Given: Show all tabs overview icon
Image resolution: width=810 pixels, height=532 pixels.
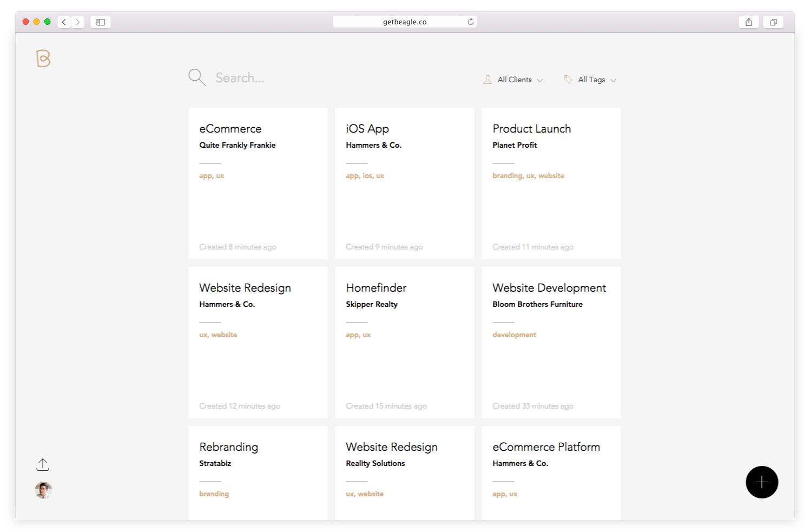Looking at the screenshot, I should pyautogui.click(x=773, y=22).
